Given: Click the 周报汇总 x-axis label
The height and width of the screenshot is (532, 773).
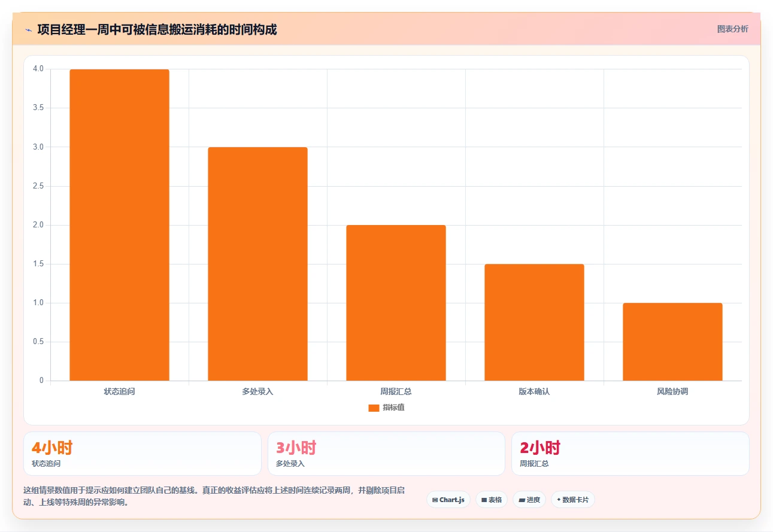Looking at the screenshot, I should [x=396, y=392].
